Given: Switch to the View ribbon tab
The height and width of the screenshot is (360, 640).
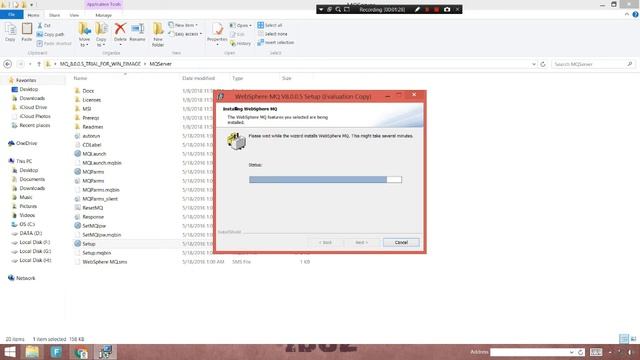Looking at the screenshot, I should (74, 15).
